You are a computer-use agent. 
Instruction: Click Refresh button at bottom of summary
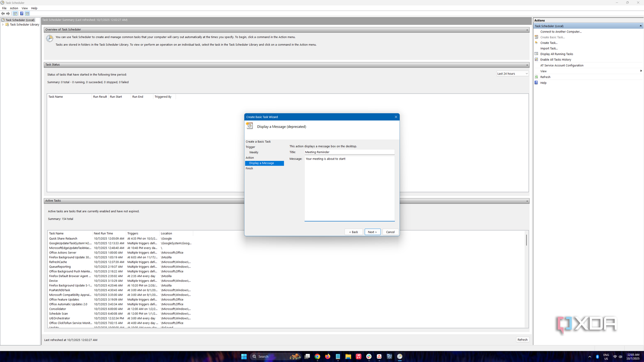click(522, 340)
